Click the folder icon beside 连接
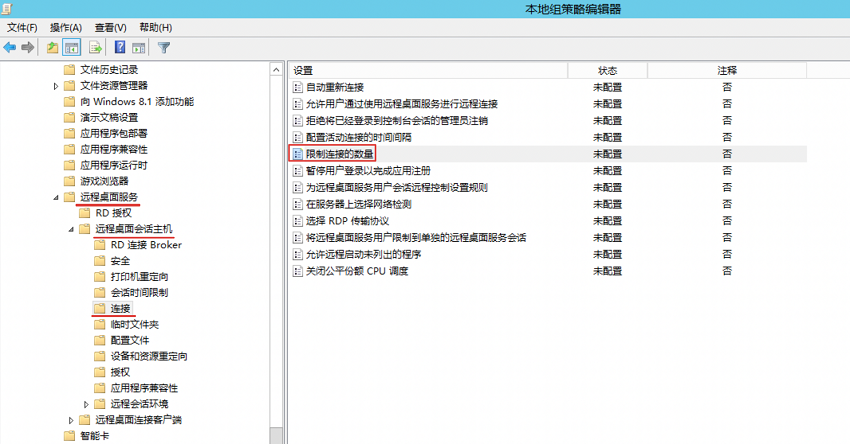 100,308
